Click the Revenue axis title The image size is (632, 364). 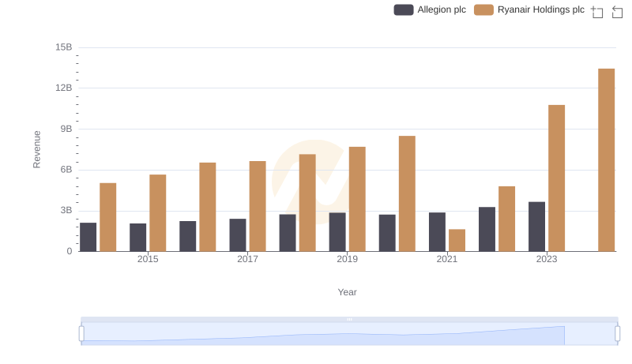pyautogui.click(x=36, y=149)
